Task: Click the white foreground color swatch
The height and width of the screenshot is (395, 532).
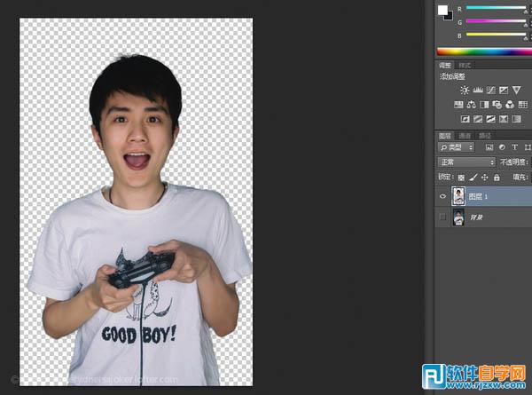Action: (x=442, y=10)
